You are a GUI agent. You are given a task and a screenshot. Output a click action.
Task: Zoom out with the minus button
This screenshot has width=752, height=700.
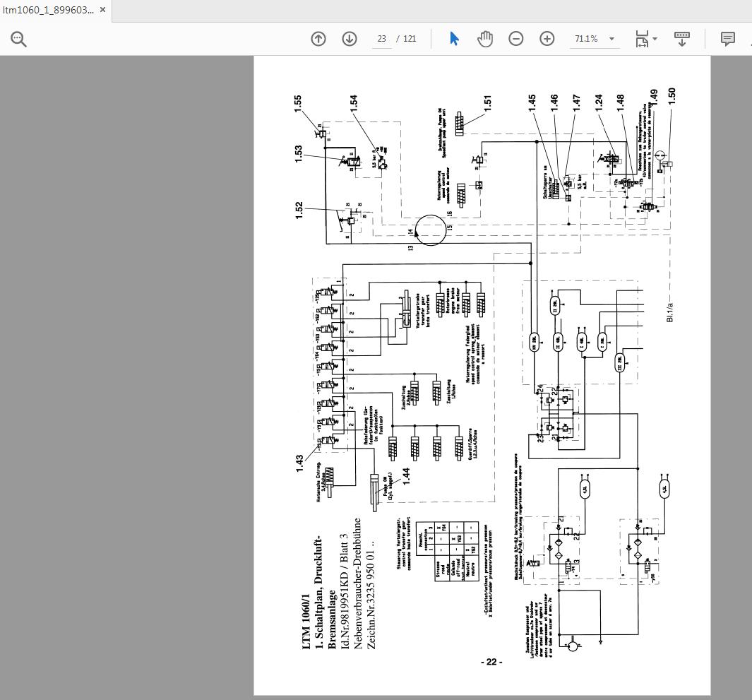point(516,39)
